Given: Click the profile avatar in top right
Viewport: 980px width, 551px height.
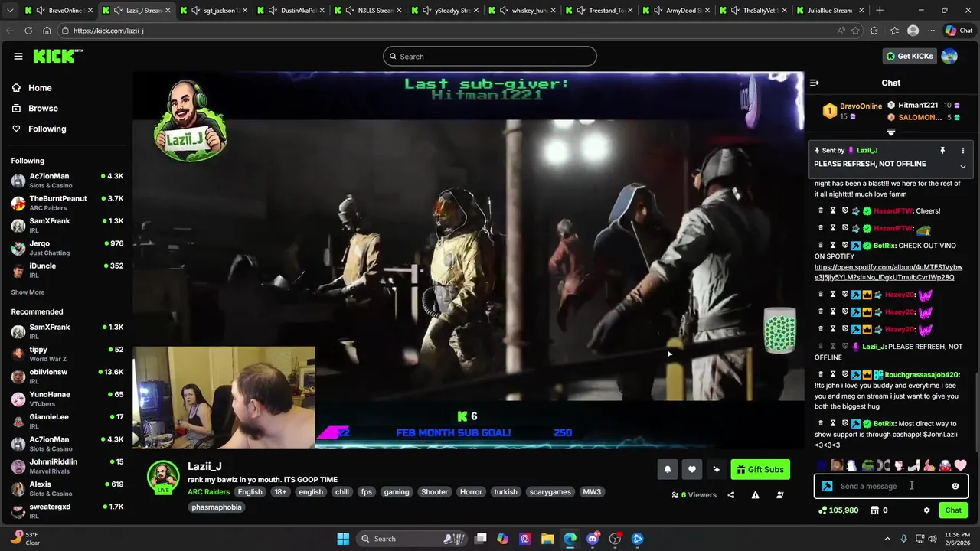Looking at the screenshot, I should [949, 56].
